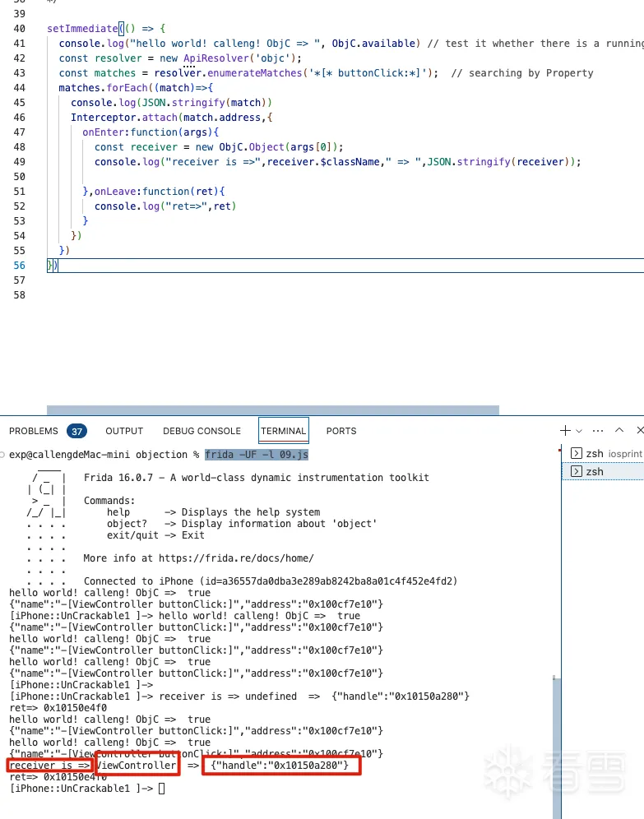Open the PROBLEMS panel tab
Image resolution: width=644 pixels, height=819 pixels.
click(x=34, y=431)
